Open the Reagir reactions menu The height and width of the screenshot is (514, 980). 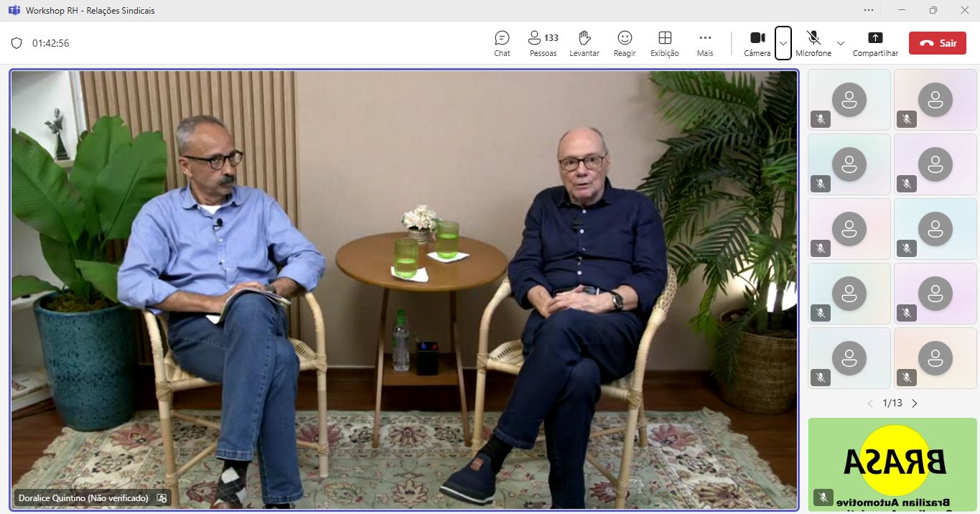pos(625,43)
